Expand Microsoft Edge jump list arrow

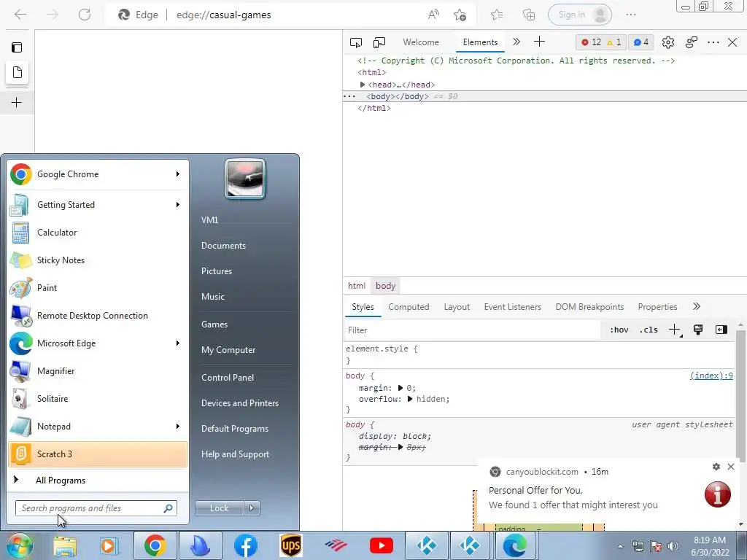[178, 343]
